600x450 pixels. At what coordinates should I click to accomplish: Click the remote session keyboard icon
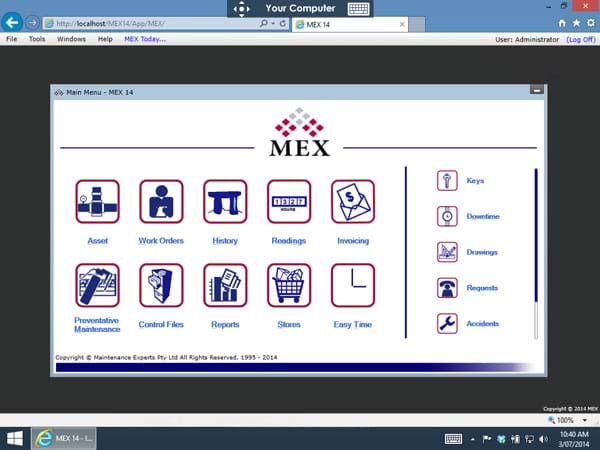click(359, 8)
